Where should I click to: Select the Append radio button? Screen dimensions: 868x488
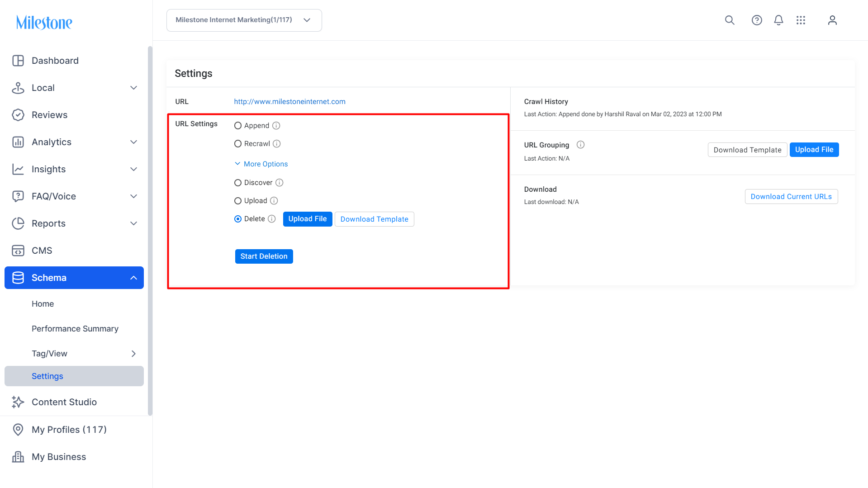(238, 126)
